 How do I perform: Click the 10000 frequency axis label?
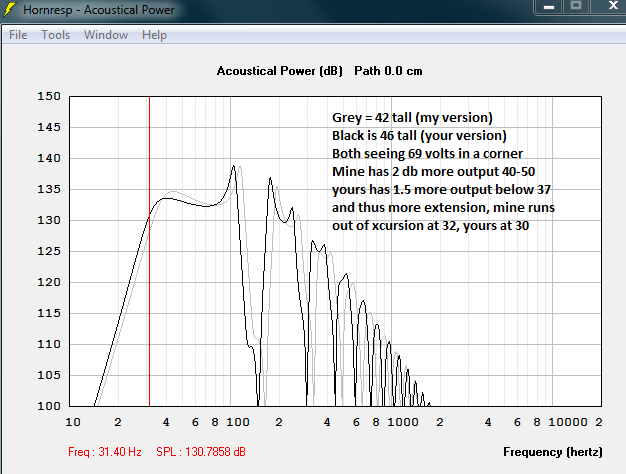pyautogui.click(x=568, y=422)
